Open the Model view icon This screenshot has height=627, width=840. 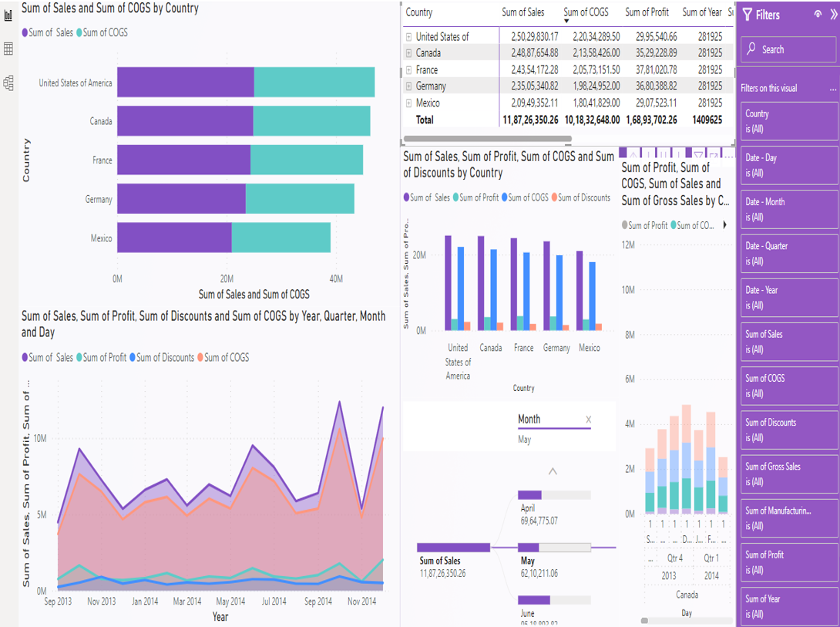tap(8, 83)
